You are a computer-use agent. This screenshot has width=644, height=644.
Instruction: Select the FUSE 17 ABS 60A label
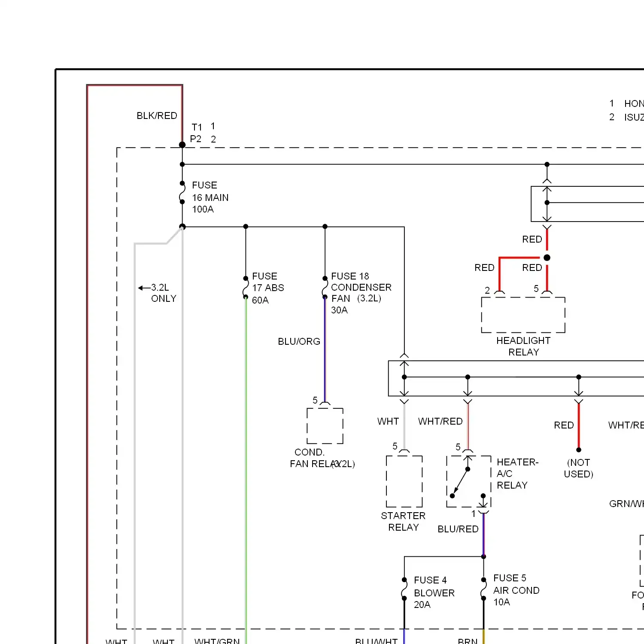(x=268, y=288)
